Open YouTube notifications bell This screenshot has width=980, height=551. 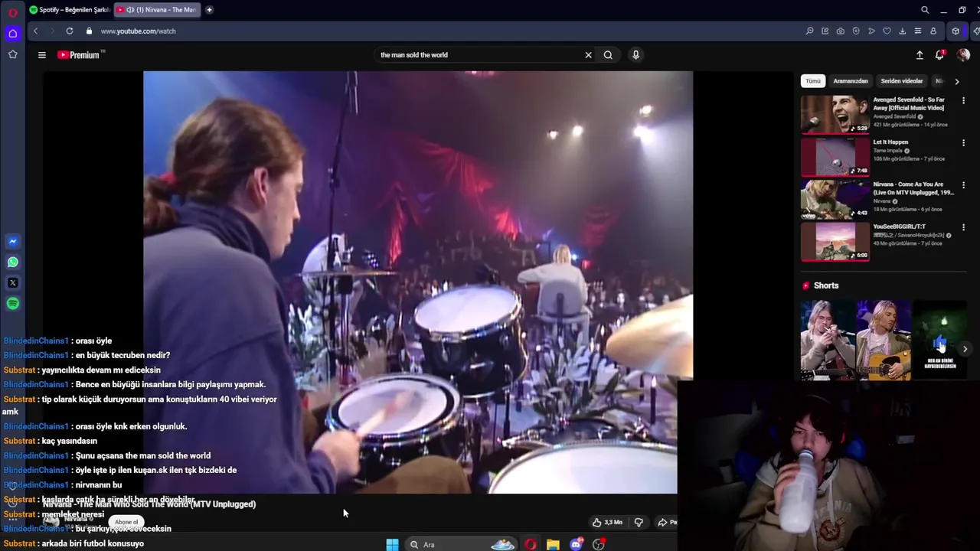coord(939,55)
